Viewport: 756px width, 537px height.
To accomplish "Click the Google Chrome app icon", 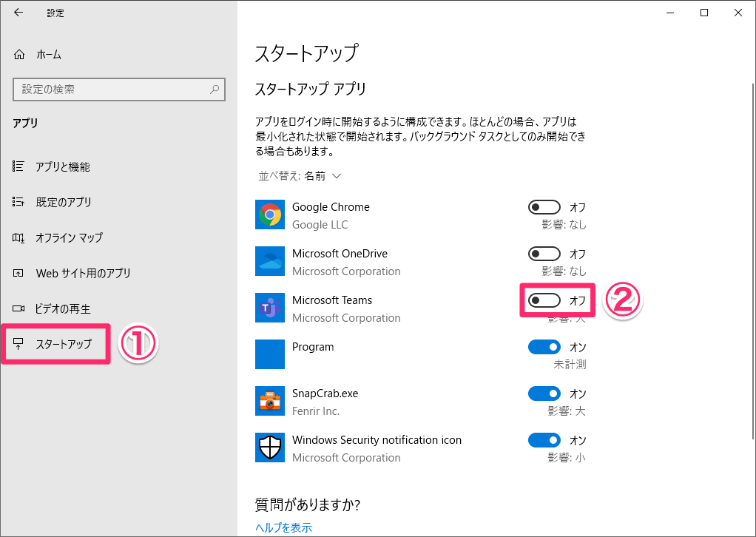I will (x=269, y=215).
